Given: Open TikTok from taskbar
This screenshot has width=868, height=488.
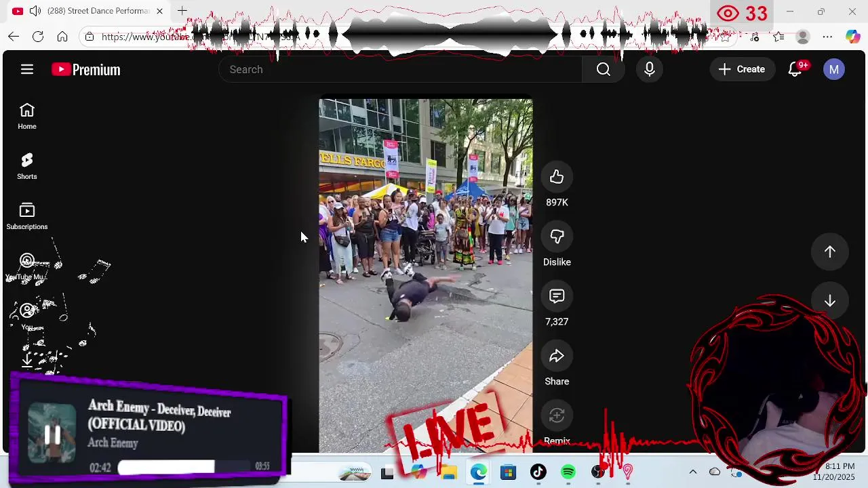Looking at the screenshot, I should coord(538,472).
